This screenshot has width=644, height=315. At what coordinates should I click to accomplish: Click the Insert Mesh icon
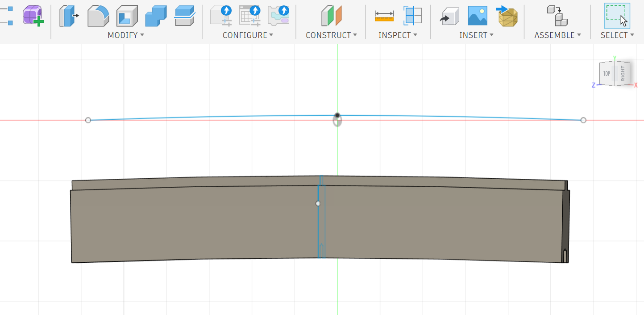[506, 16]
